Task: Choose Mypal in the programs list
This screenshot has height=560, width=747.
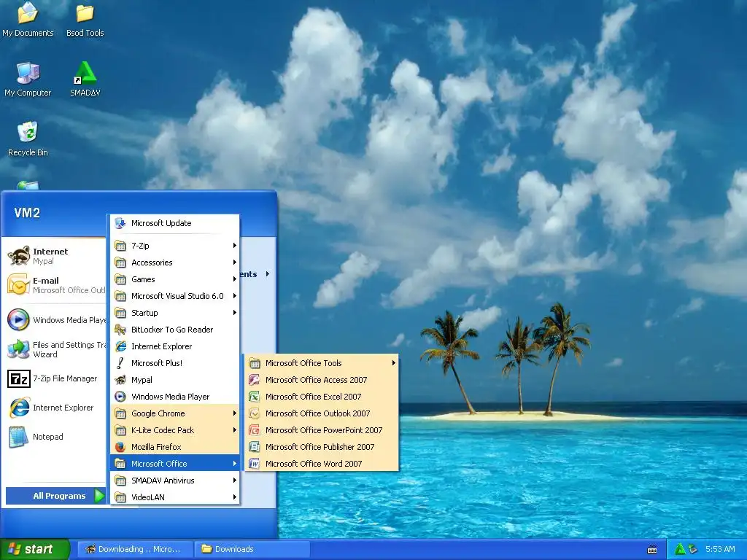Action: (x=175, y=379)
